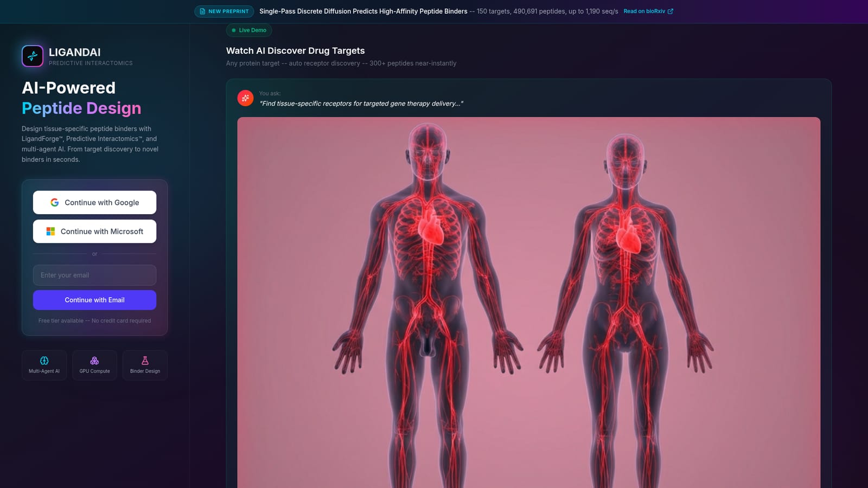This screenshot has width=868, height=488.
Task: Click the quoted 'Find tissue-specific receptors' prompt
Action: pos(361,104)
